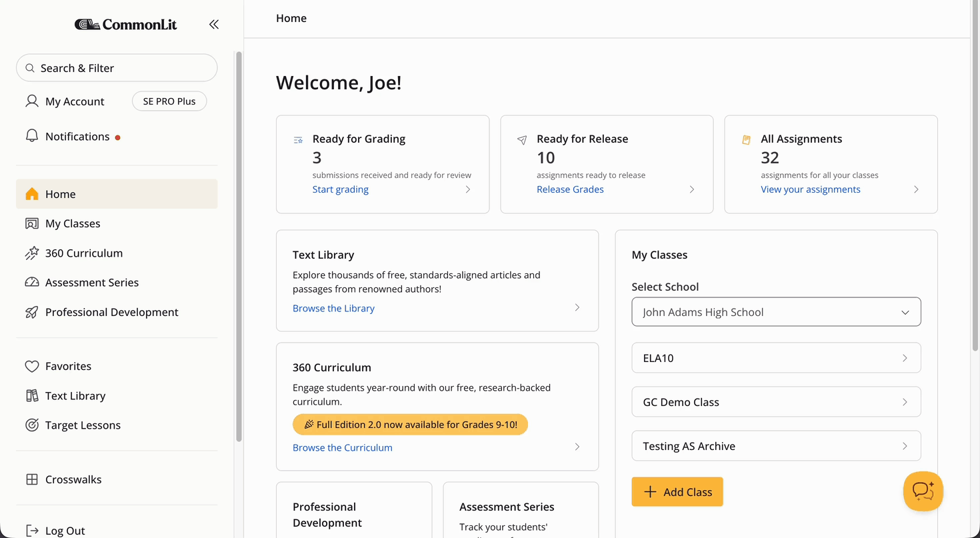Click the Add Class button
The image size is (980, 538).
pyautogui.click(x=677, y=492)
